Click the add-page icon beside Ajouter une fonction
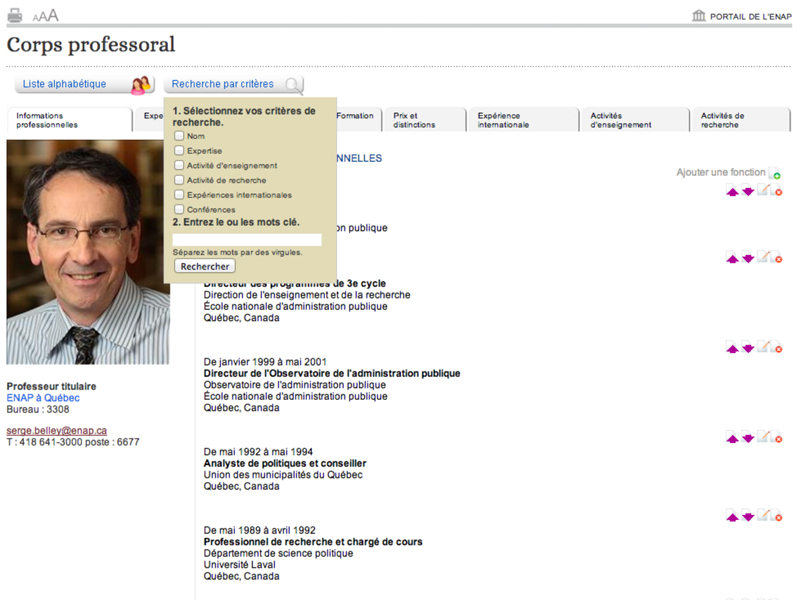Image resolution: width=800 pixels, height=600 pixels. click(x=774, y=173)
